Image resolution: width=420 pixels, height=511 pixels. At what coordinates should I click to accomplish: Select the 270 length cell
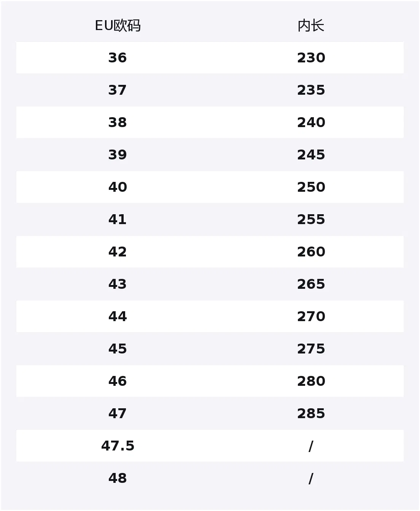click(311, 317)
